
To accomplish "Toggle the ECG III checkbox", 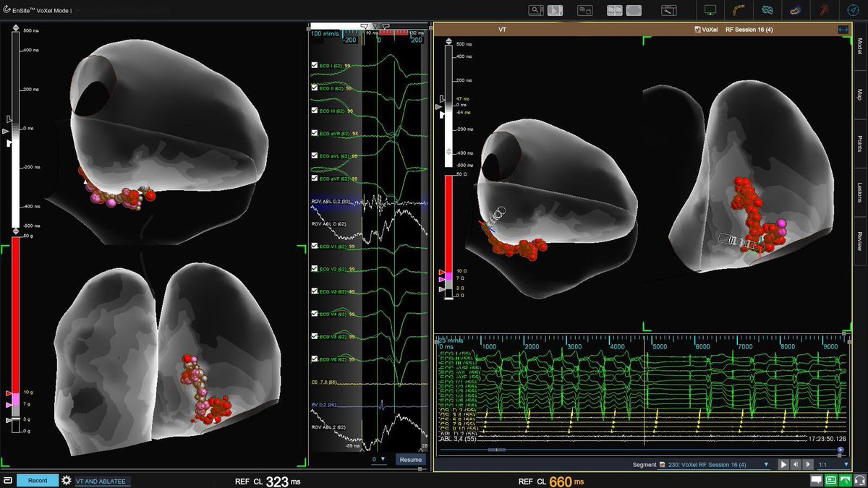I will (314, 111).
